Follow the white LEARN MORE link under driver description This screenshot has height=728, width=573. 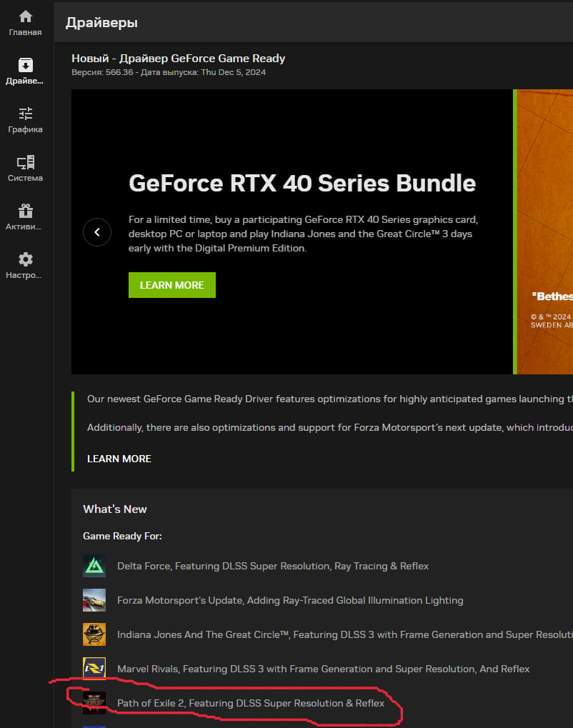pos(119,459)
